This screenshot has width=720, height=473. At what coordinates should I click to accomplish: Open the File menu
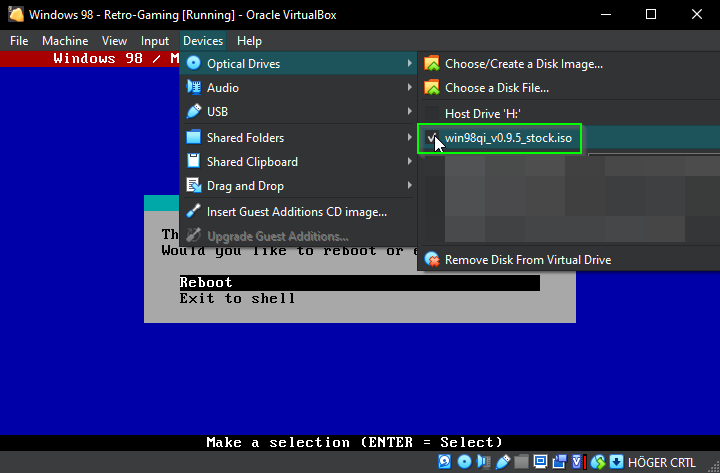coord(19,41)
